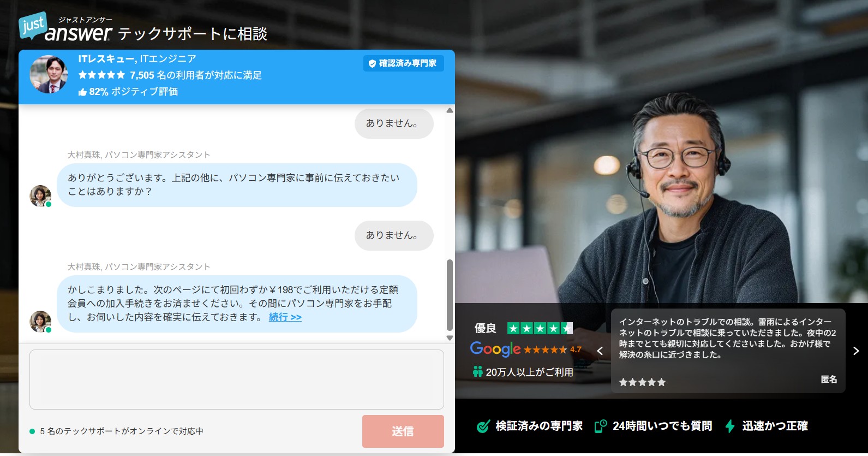Click the Google 4.7 rating logo

pos(495,349)
